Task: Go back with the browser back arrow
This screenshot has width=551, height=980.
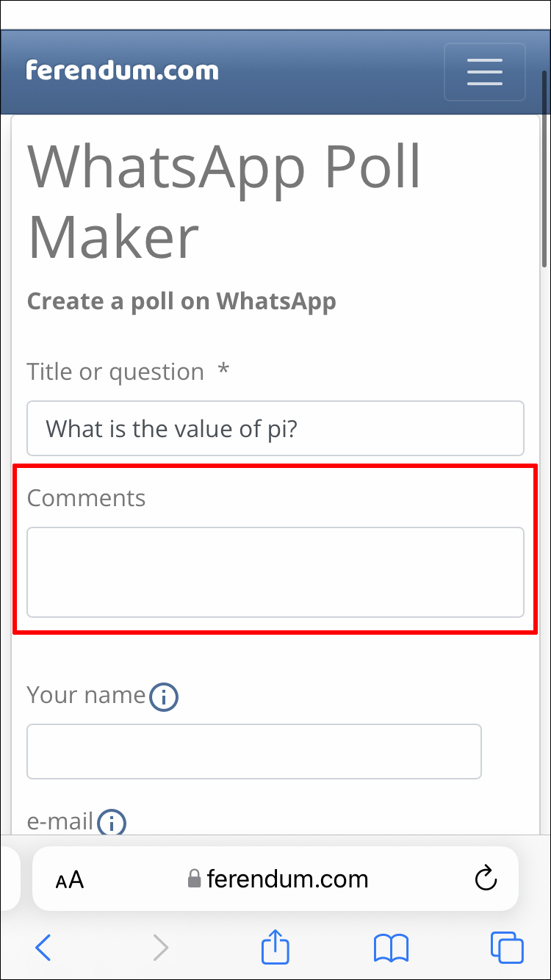Action: 43,948
